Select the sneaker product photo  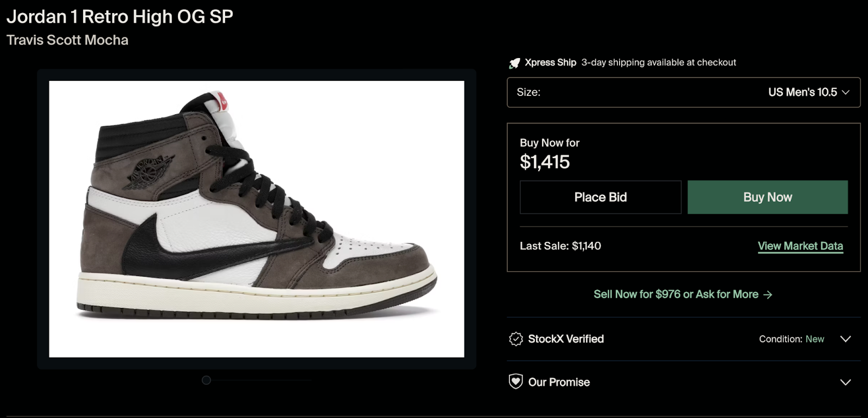click(256, 219)
